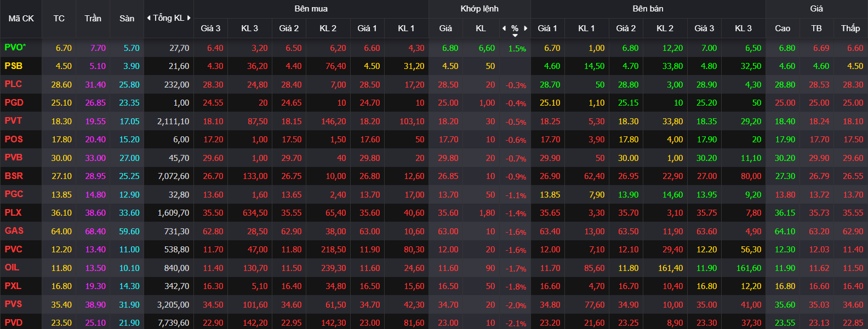Click the Sàn column header
Screen dimensions: 868x329
[x=127, y=19]
